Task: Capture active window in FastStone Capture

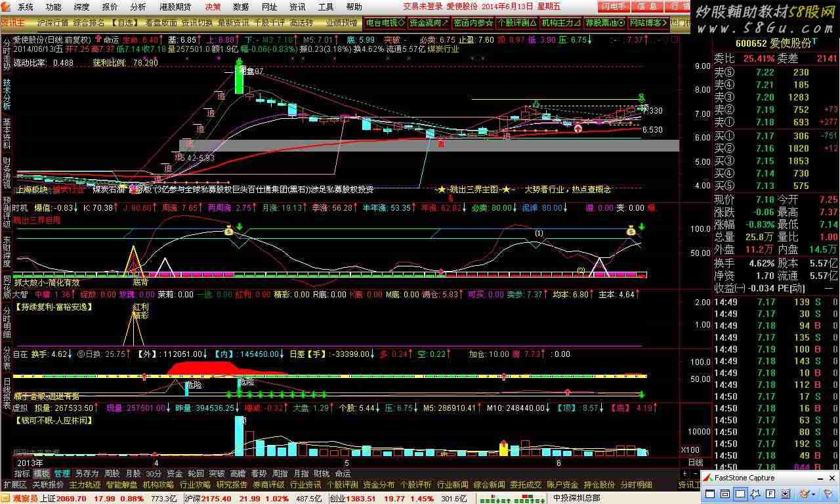Action: [710, 493]
